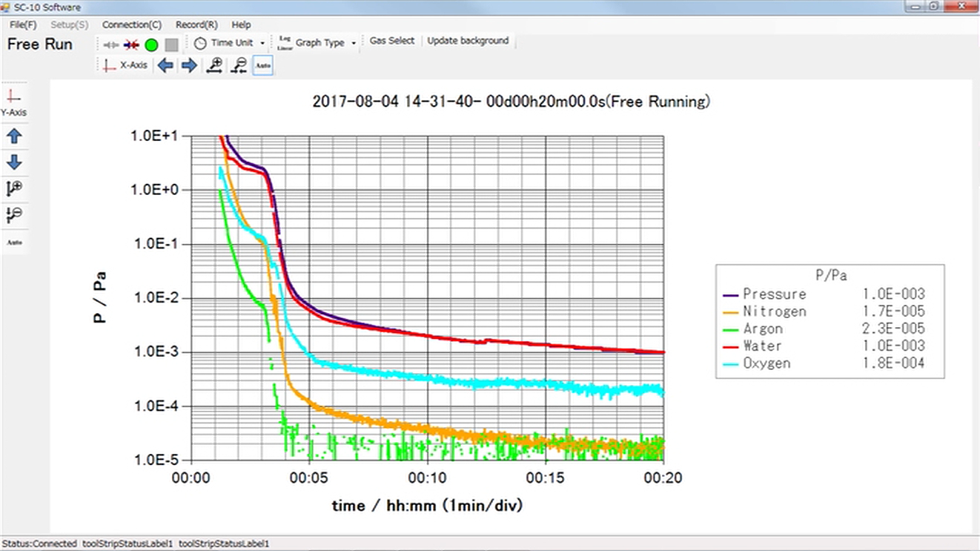
Task: Toggle Y-axis Auto scaling button
Action: [14, 242]
